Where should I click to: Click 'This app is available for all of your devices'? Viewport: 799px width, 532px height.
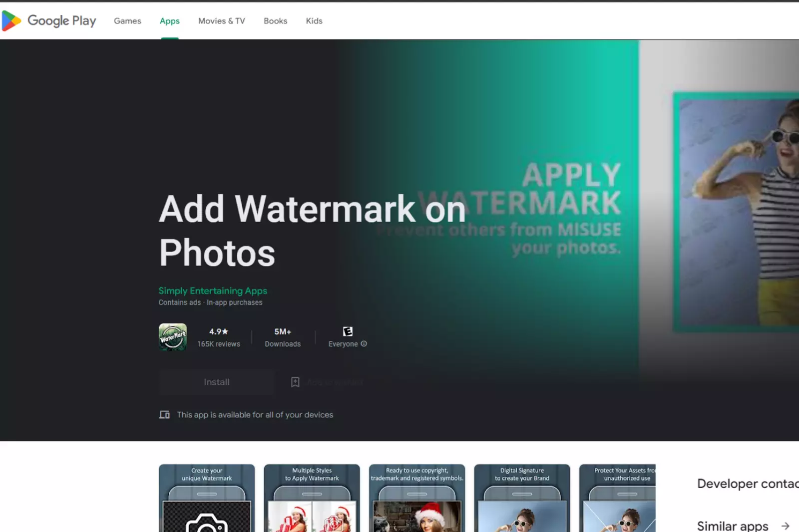pyautogui.click(x=255, y=415)
